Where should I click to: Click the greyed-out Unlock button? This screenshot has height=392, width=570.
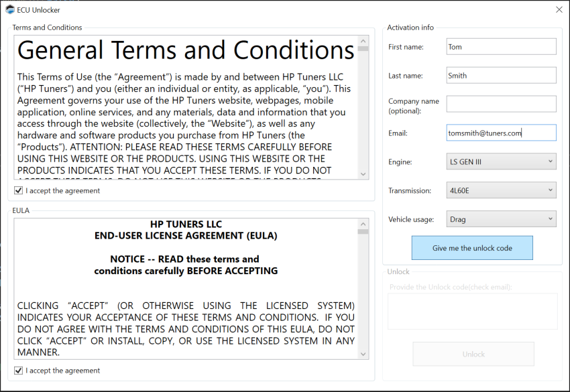click(473, 354)
